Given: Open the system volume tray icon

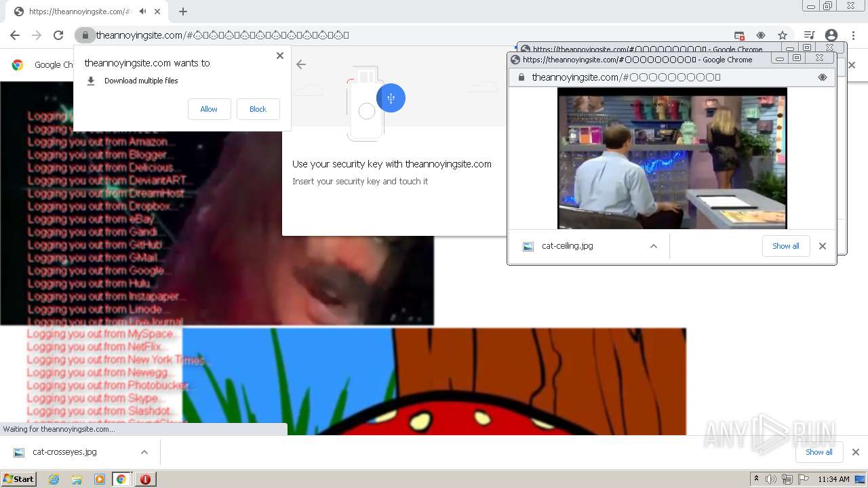Looking at the screenshot, I should tap(770, 479).
